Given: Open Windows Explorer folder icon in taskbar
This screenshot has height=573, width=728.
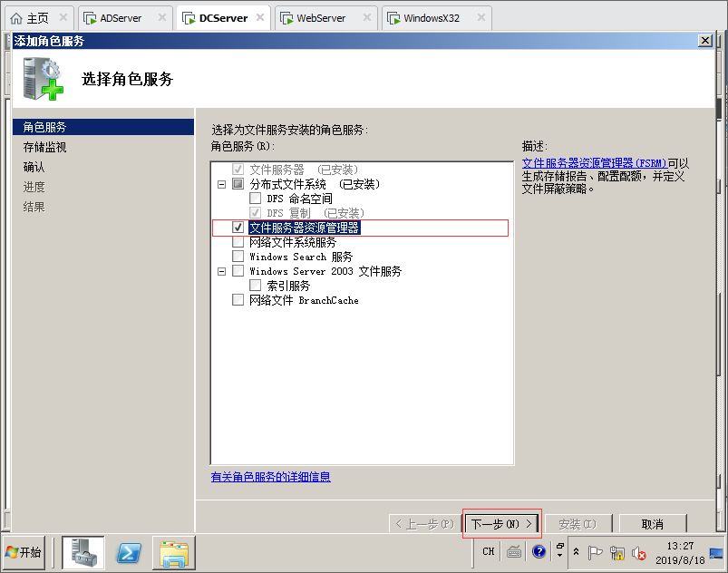Looking at the screenshot, I should (x=174, y=552).
